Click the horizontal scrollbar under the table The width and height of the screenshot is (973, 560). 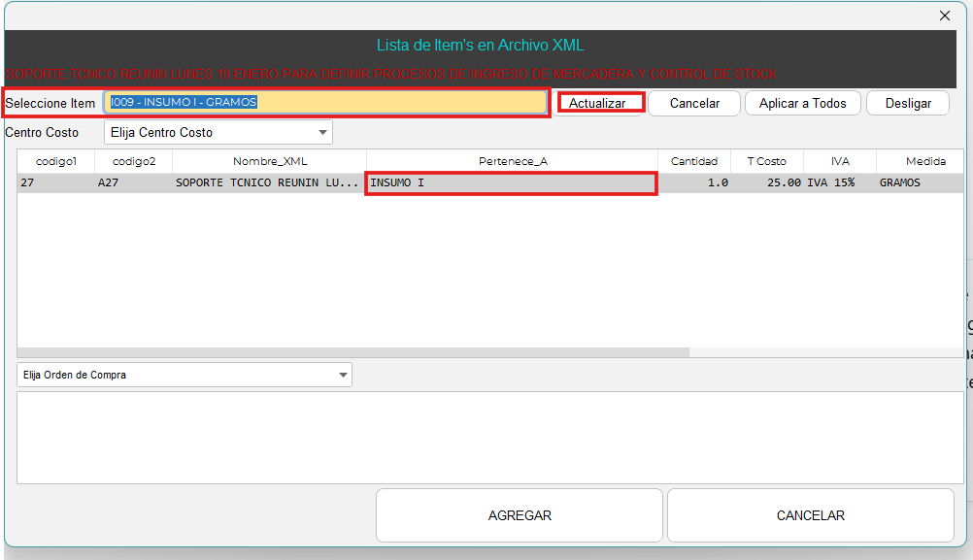[x=352, y=352]
